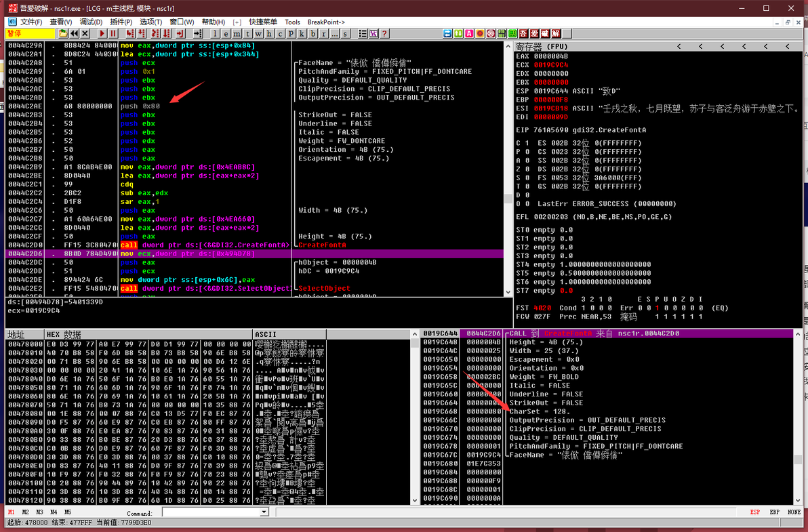
Task: Open the 调试(D) menu
Action: (91, 22)
